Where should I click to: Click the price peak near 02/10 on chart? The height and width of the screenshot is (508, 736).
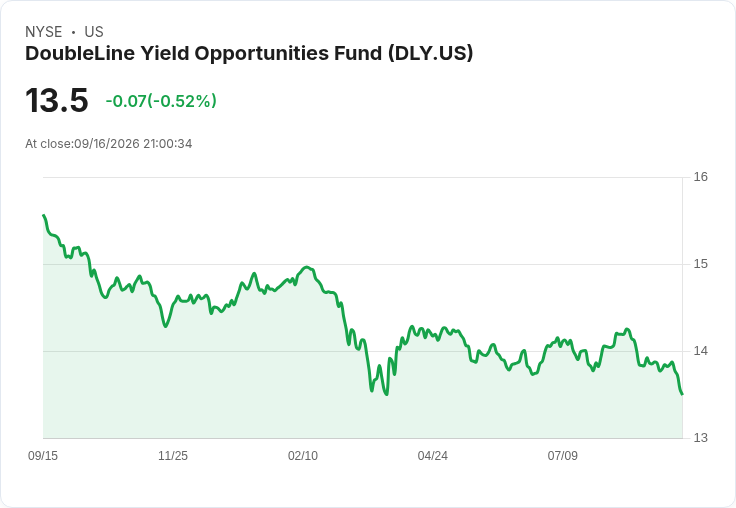(x=307, y=267)
